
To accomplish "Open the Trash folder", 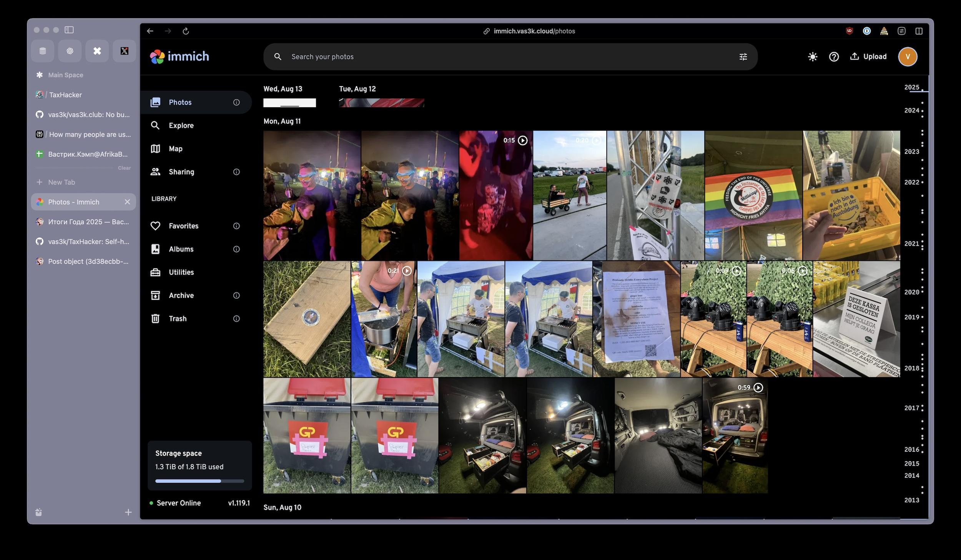I will [177, 319].
